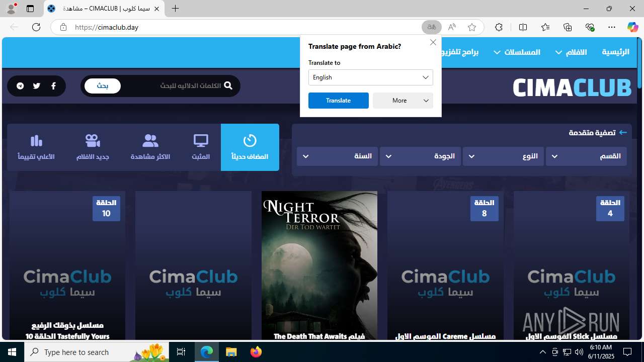Image resolution: width=644 pixels, height=362 pixels.
Task: Click the search magnifier icon on site
Action: click(x=228, y=86)
